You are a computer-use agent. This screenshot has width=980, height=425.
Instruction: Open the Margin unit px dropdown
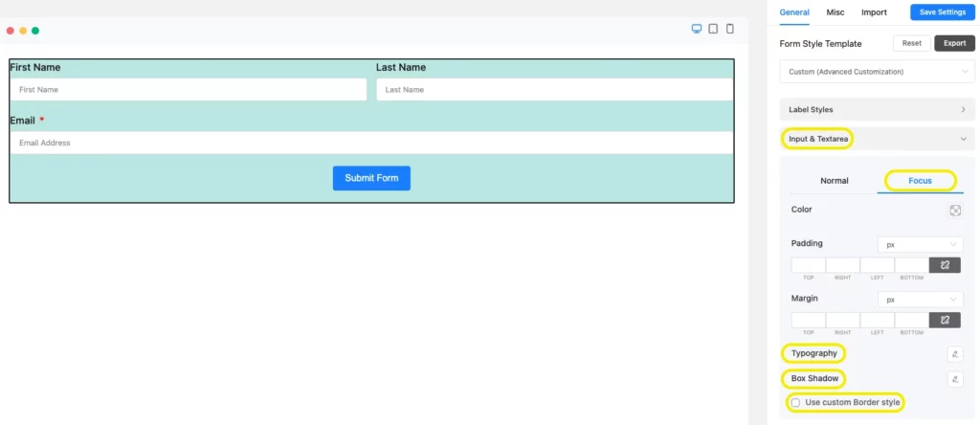coord(920,300)
